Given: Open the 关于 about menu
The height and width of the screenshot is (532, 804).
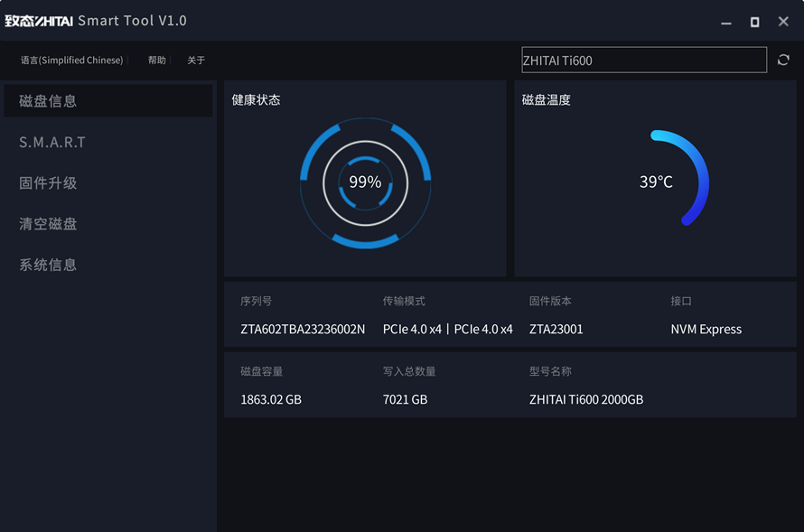Looking at the screenshot, I should [196, 60].
